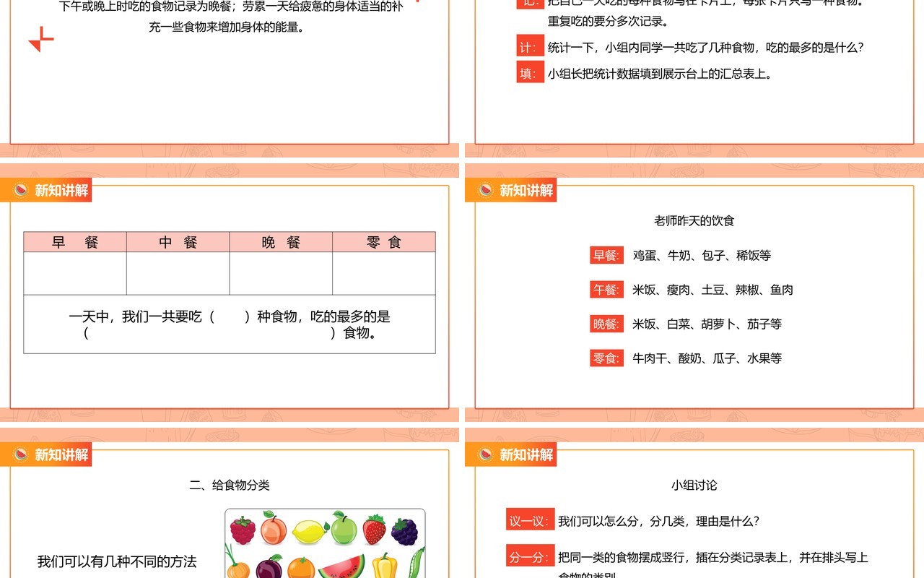This screenshot has width=924, height=578.
Task: Select the text 米饭、白菜、胡萝卜、茄子等
Action: (x=707, y=324)
